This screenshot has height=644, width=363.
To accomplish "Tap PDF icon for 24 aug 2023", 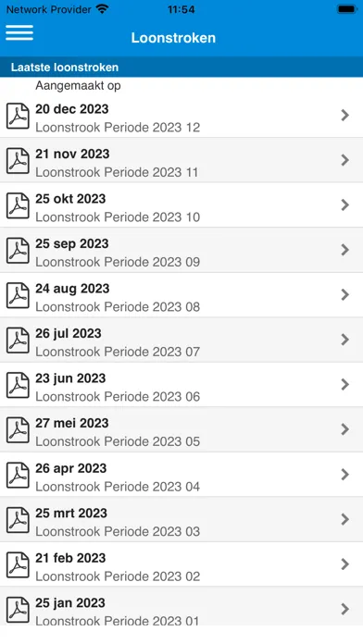I will (x=18, y=296).
